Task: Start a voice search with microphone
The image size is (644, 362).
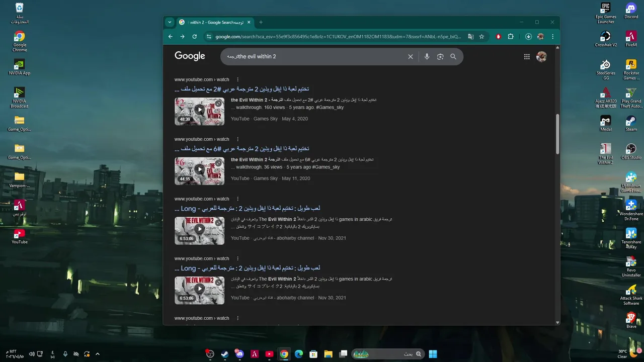Action: pos(427,57)
